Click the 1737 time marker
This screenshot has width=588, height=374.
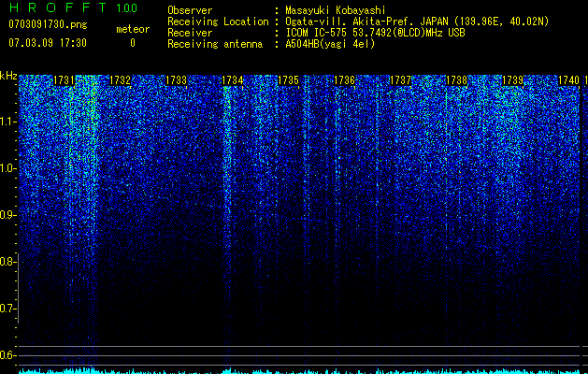tap(400, 80)
